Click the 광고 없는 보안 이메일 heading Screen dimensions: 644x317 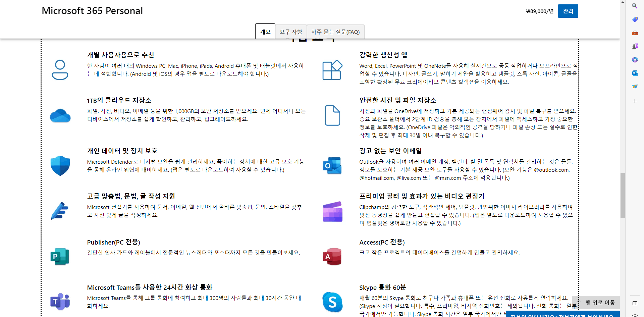tap(391, 151)
